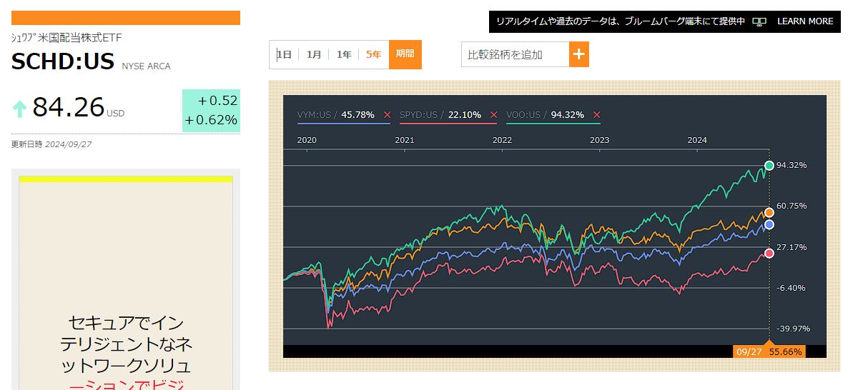Click the +0.62% percent change value
Image resolution: width=868 pixels, height=390 pixels.
(x=211, y=120)
